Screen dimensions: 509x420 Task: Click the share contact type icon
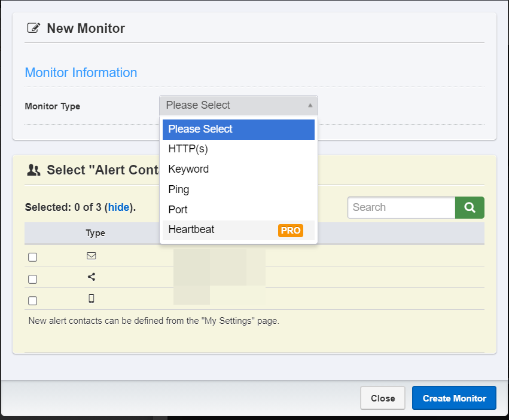(92, 277)
